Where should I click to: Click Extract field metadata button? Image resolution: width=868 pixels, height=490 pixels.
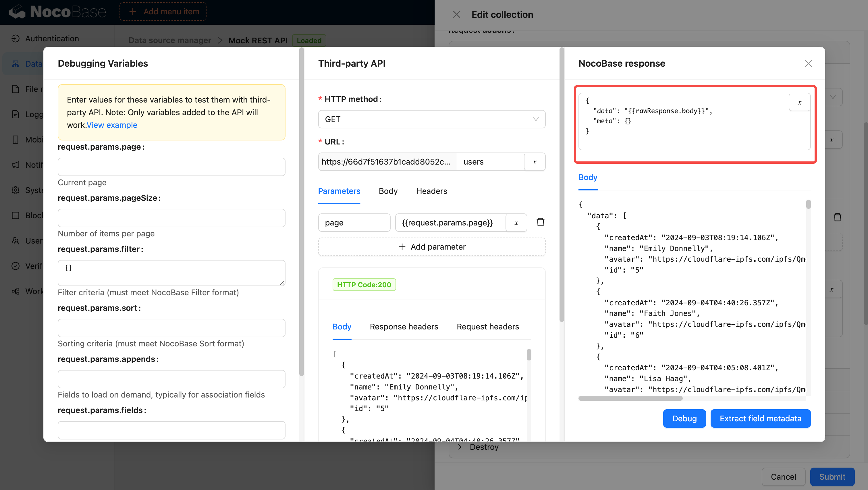pos(760,418)
